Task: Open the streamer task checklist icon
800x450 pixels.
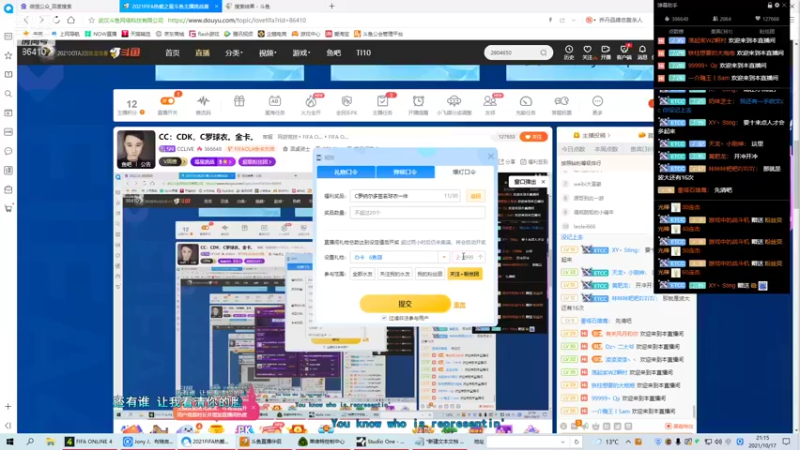Action: (x=382, y=101)
